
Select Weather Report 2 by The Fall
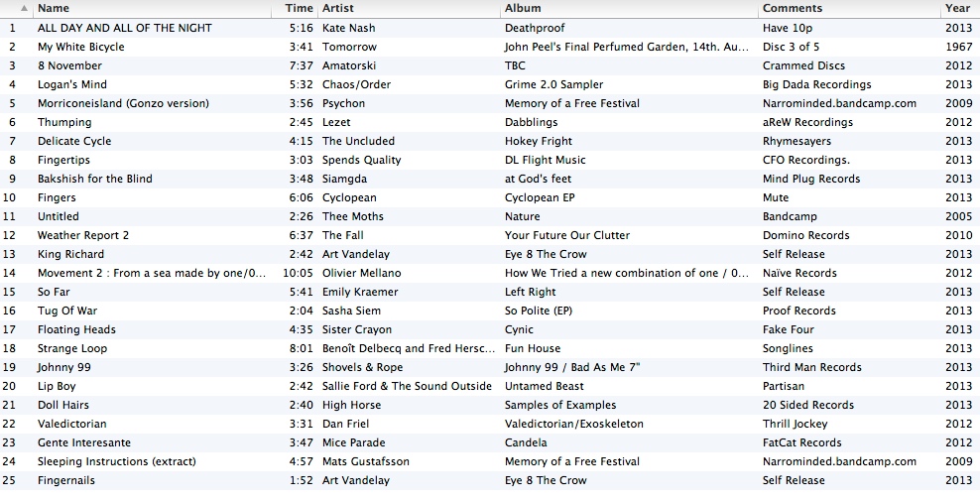[83, 235]
